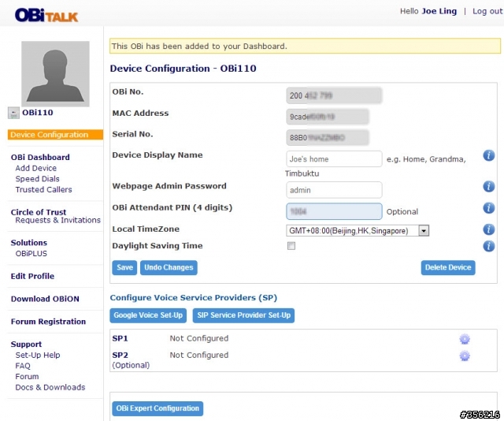Open OBi Dashboard from sidebar
Image resolution: width=504 pixels, height=421 pixels.
coord(40,157)
